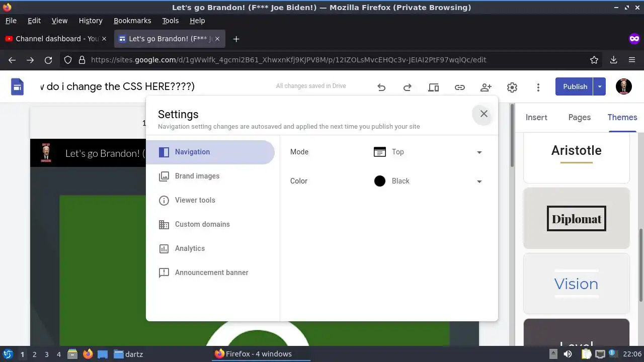Select the Vision theme
This screenshot has width=644, height=362.
pos(577,284)
